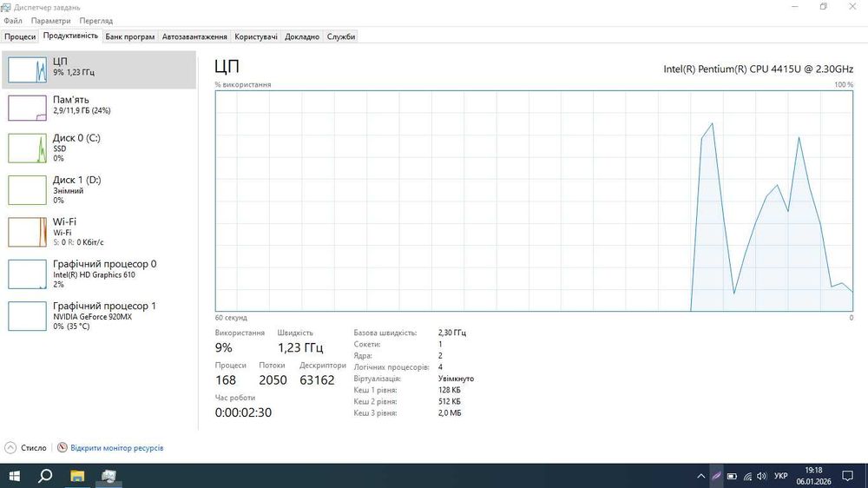
Task: Click the Intel(R) HD Graphics 610 text
Action: (94, 274)
